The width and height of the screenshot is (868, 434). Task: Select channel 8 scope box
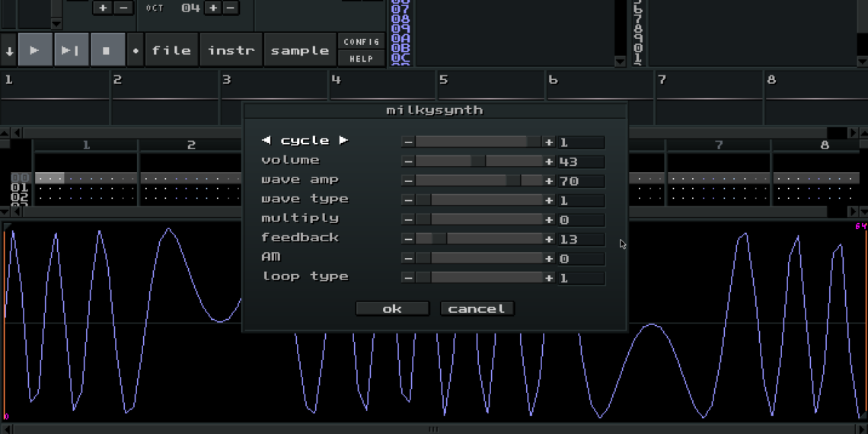tap(816, 97)
